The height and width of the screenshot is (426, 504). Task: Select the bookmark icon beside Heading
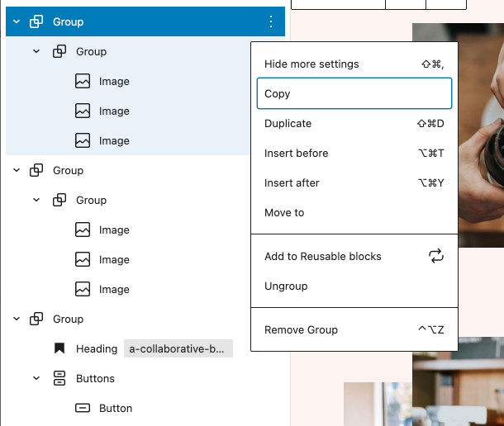tap(59, 348)
